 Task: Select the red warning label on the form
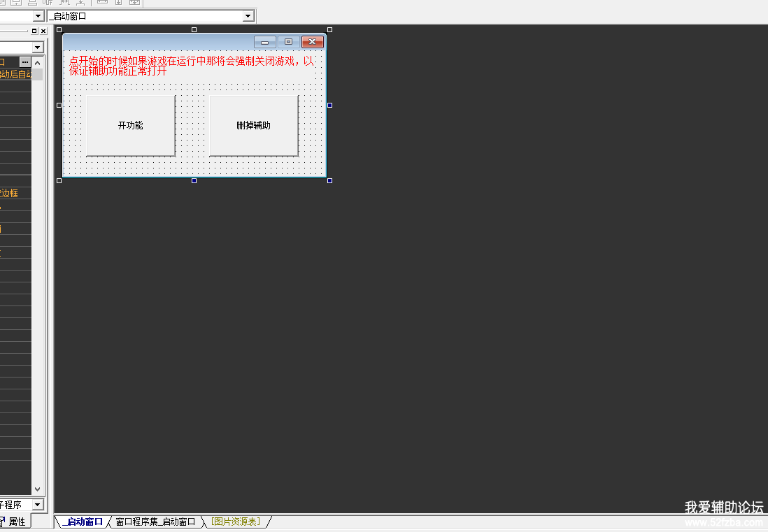[x=192, y=66]
